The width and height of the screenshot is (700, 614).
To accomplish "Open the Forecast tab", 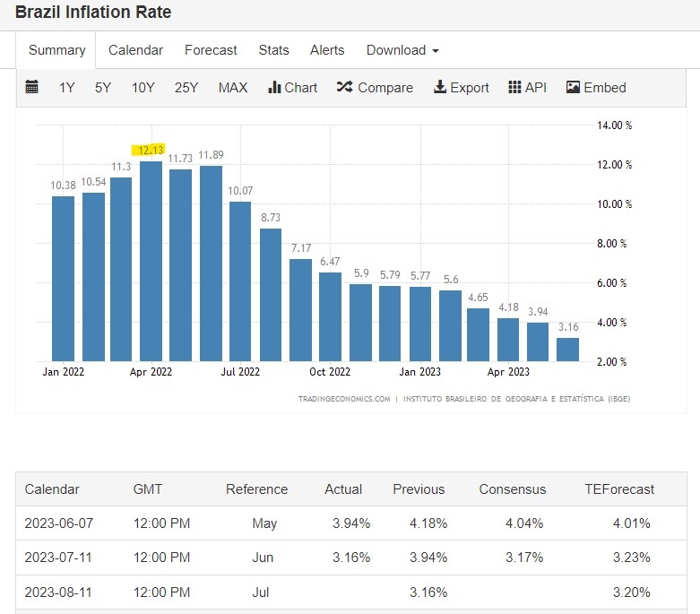I will pos(211,50).
